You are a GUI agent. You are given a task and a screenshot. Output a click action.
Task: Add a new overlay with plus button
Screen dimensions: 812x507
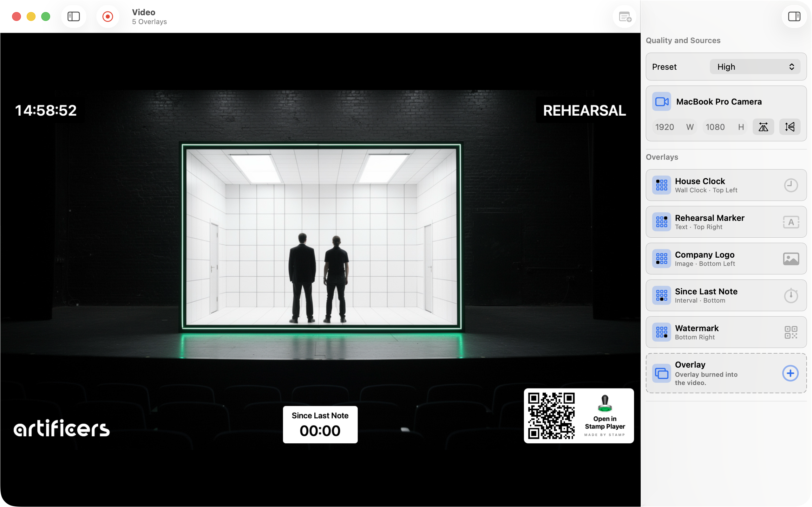tap(790, 373)
